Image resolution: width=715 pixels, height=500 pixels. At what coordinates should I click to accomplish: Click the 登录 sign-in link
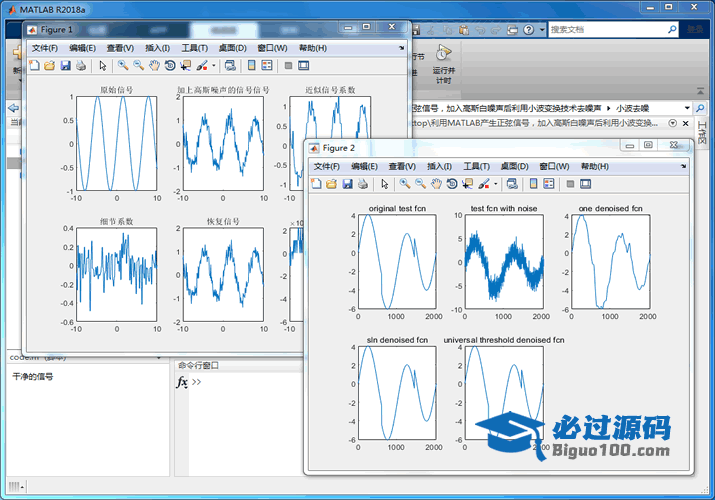(695, 30)
